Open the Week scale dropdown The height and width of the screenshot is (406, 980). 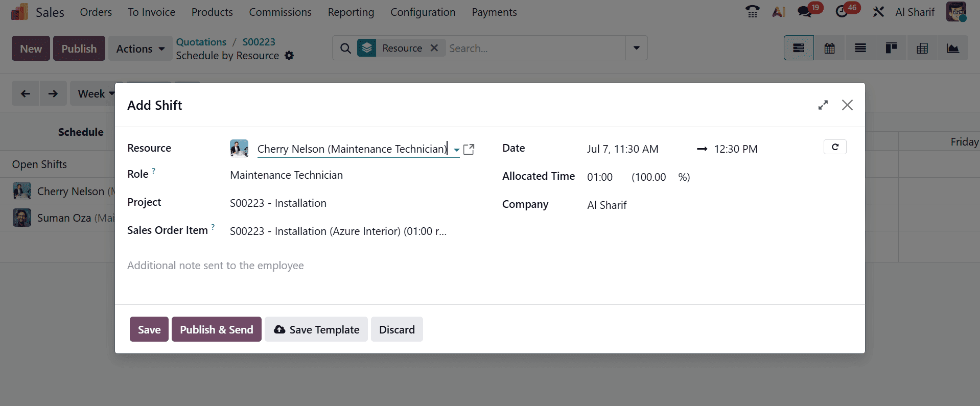[x=96, y=93]
